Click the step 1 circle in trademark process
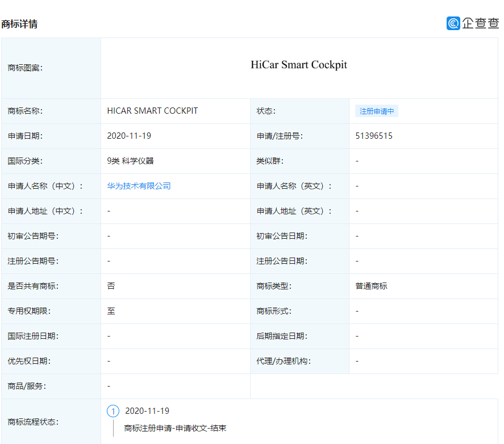Image resolution: width=504 pixels, height=444 pixels. click(x=113, y=411)
